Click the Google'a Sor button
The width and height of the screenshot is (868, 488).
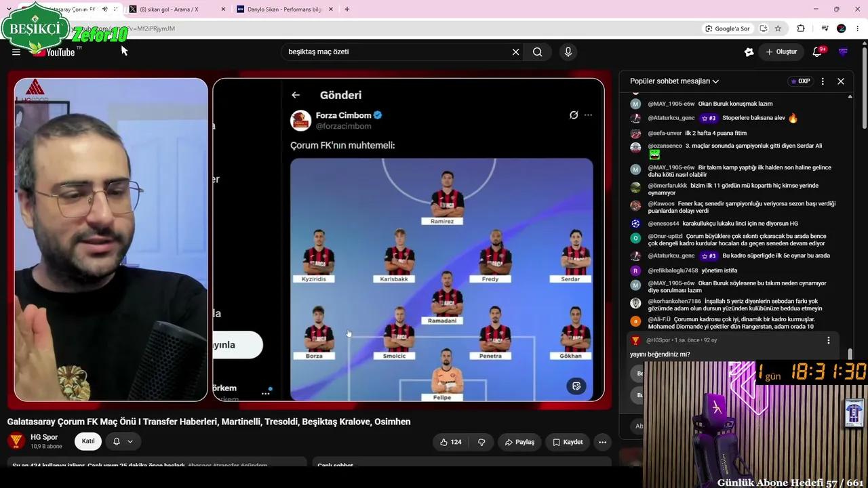(728, 28)
